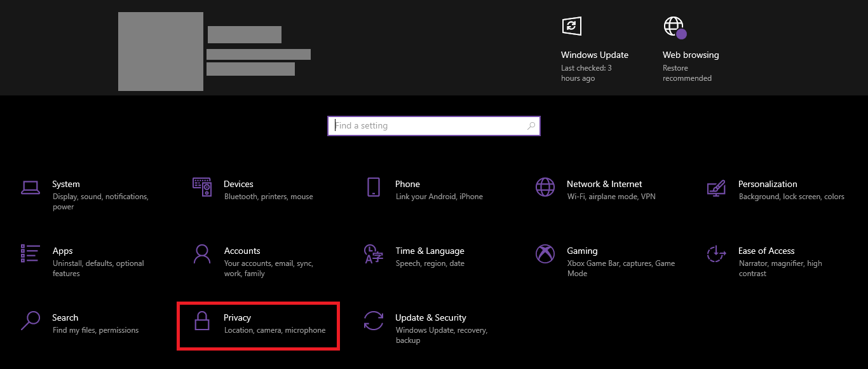Click 'Narrator, magnifier, high contrast' description

point(780,268)
